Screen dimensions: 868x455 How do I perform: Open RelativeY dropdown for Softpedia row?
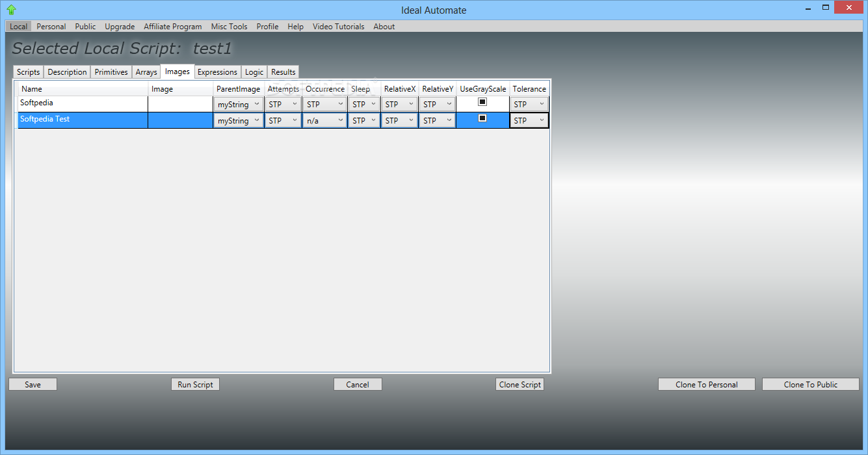(437, 104)
